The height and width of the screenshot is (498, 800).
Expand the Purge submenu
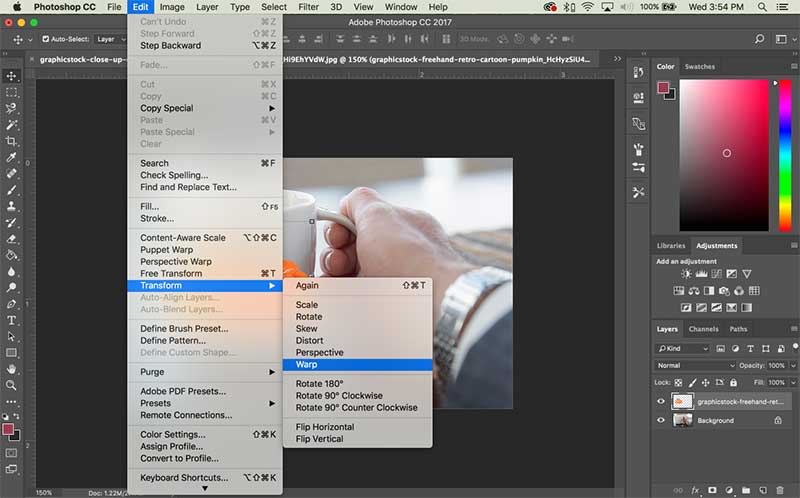206,372
